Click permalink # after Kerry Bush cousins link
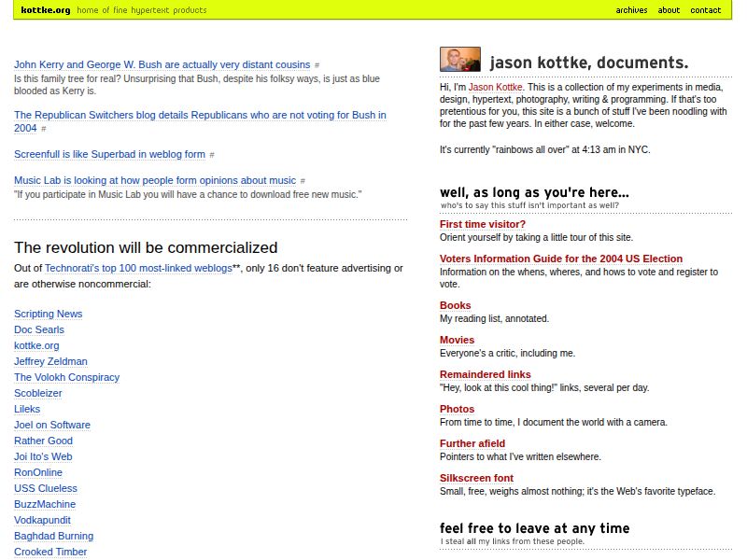 pos(317,65)
